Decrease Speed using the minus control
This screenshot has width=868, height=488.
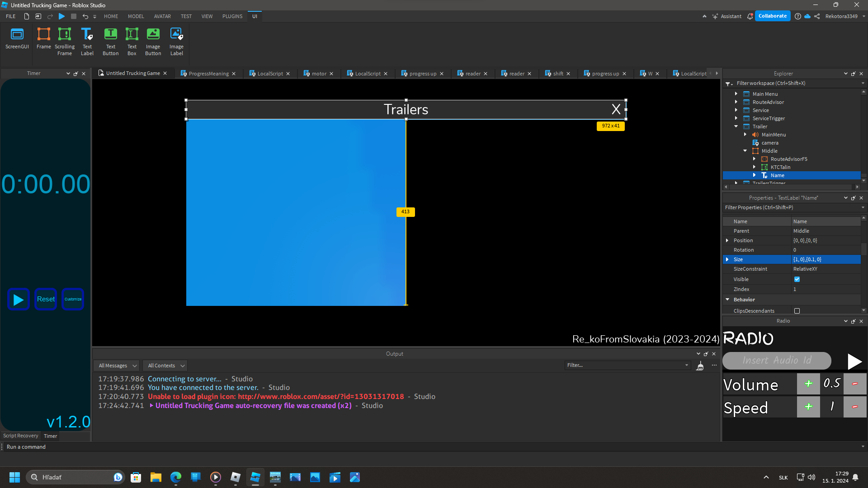[854, 407]
